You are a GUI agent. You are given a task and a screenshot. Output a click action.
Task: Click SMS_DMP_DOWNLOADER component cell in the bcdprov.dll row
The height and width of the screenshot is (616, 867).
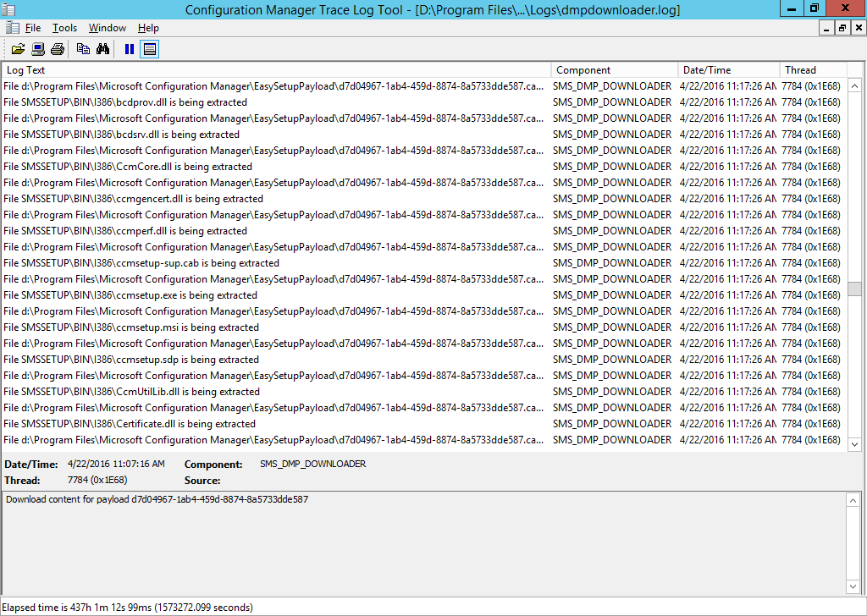(612, 102)
